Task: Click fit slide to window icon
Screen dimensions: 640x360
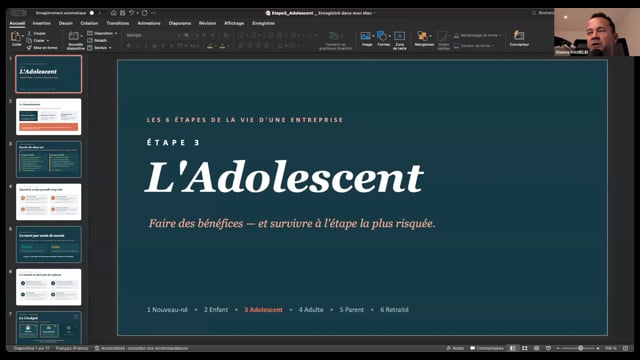Action: (625, 348)
